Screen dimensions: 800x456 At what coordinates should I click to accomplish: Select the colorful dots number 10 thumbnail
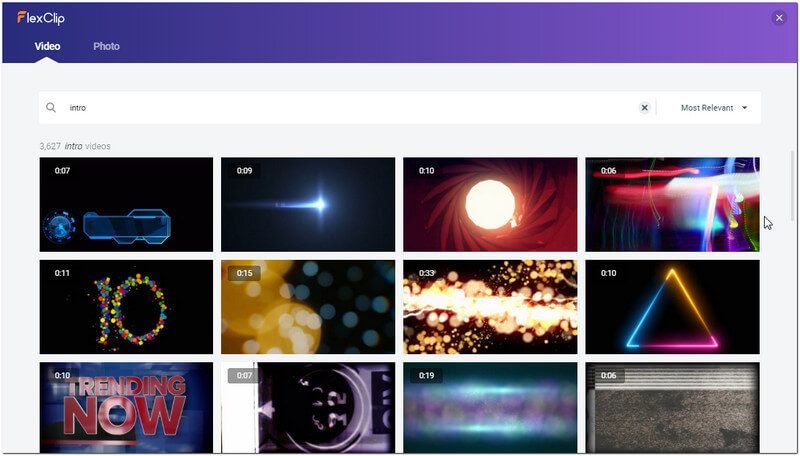(126, 307)
